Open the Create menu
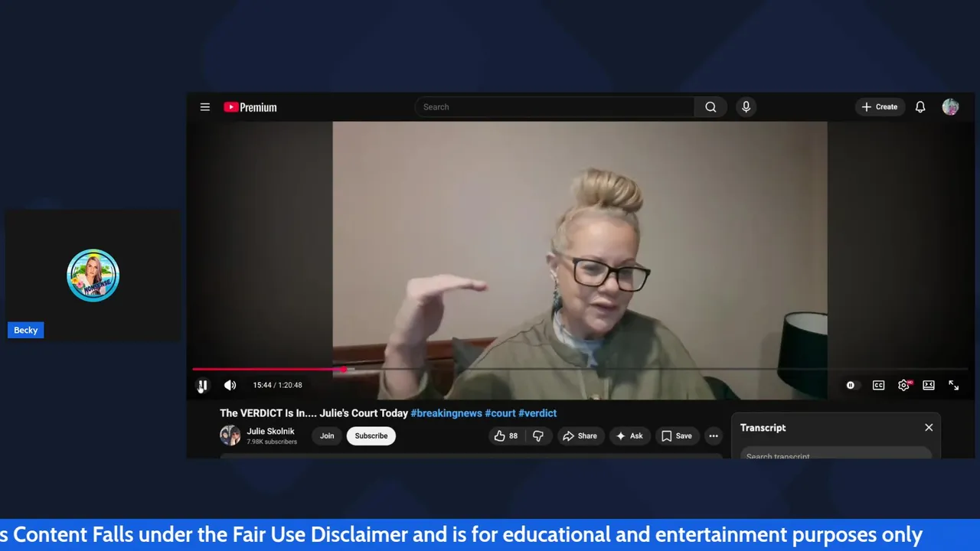Screen dimensions: 980x551 coord(880,107)
